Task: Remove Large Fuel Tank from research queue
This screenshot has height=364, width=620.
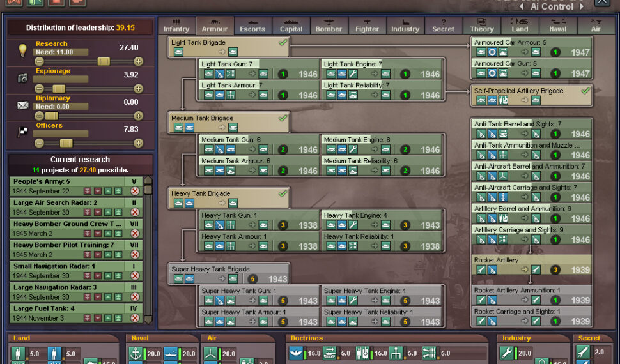Action: [x=135, y=317]
